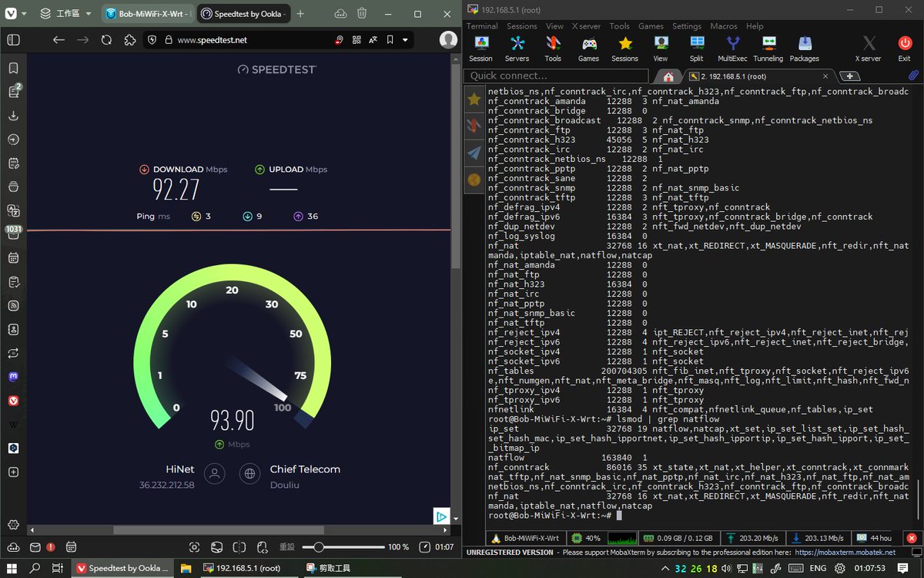Open the Games icon in MobaXterm toolbar

588,49
